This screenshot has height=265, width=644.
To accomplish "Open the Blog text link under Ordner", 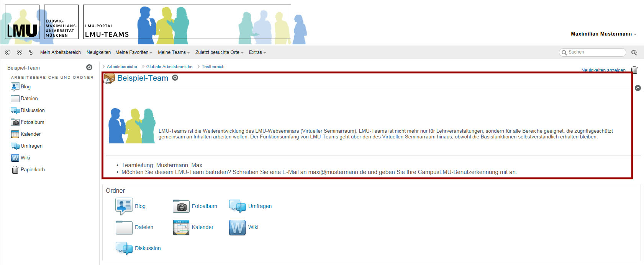I will point(140,206).
